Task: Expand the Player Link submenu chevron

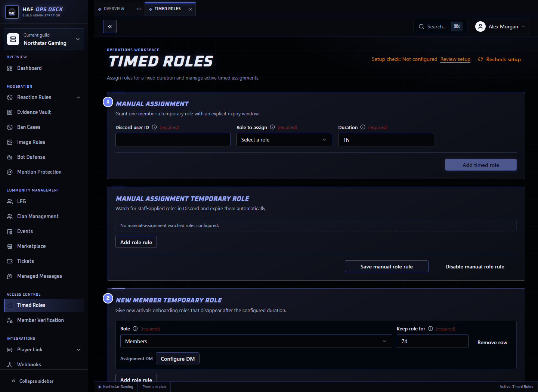Action: tap(78, 350)
